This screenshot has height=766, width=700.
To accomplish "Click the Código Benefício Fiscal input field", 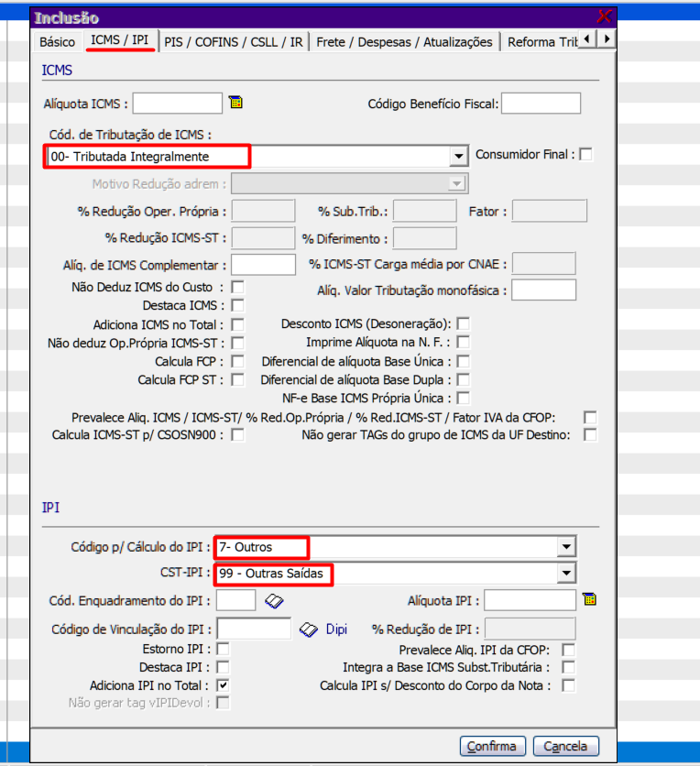I will [x=541, y=104].
